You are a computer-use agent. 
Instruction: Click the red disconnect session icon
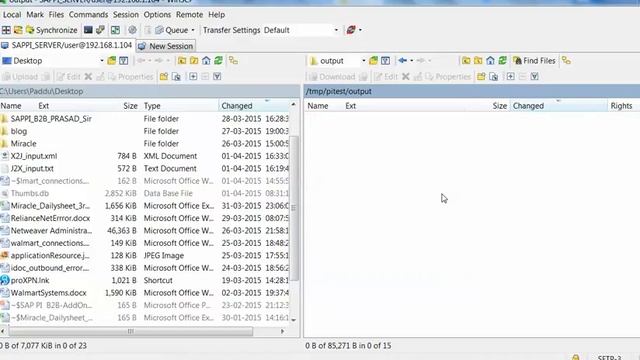[x=351, y=30]
